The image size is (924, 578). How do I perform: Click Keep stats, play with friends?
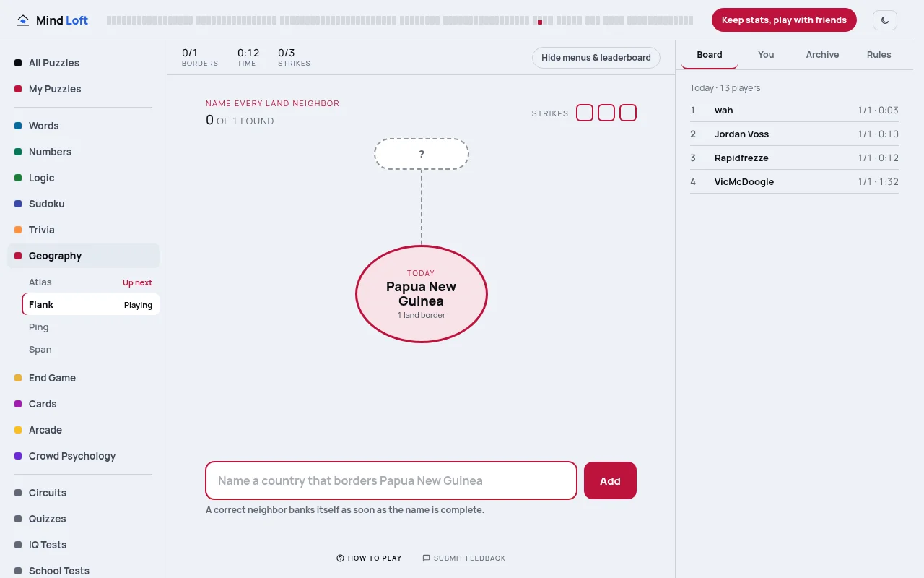(784, 20)
